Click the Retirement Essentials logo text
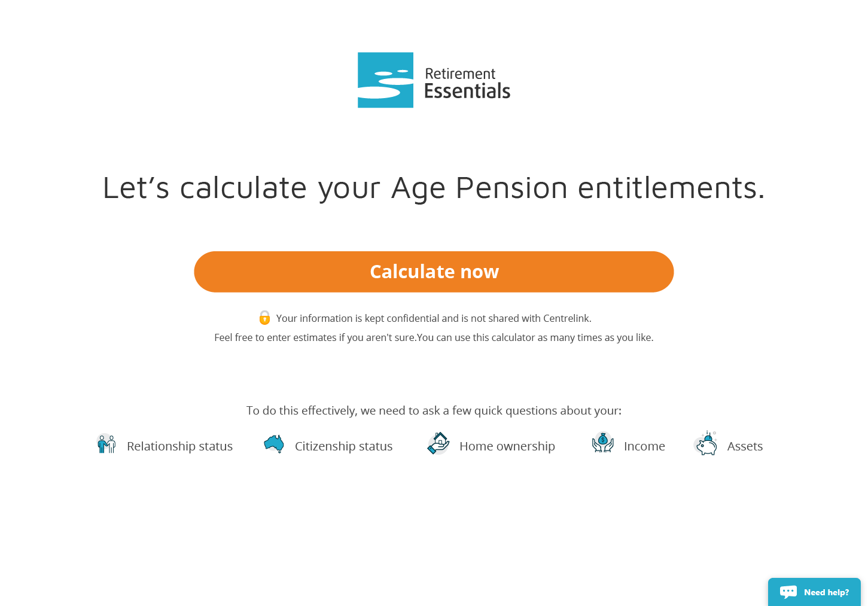 coord(467,83)
